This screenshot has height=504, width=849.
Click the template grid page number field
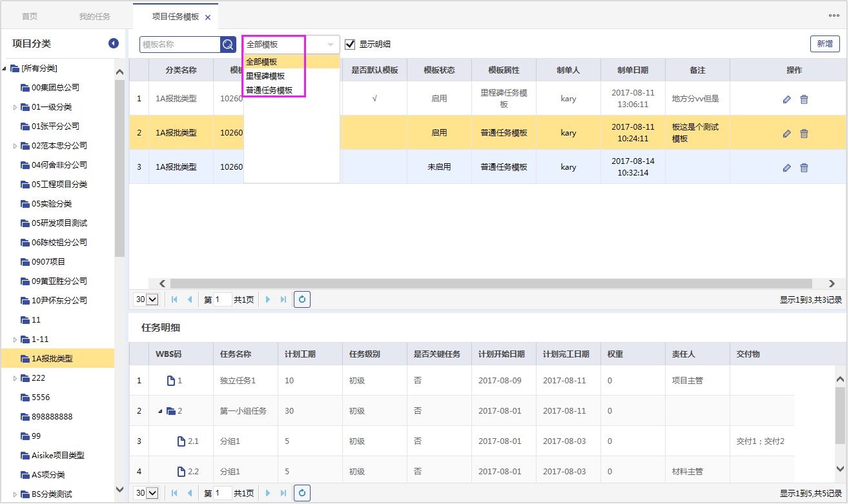click(222, 299)
